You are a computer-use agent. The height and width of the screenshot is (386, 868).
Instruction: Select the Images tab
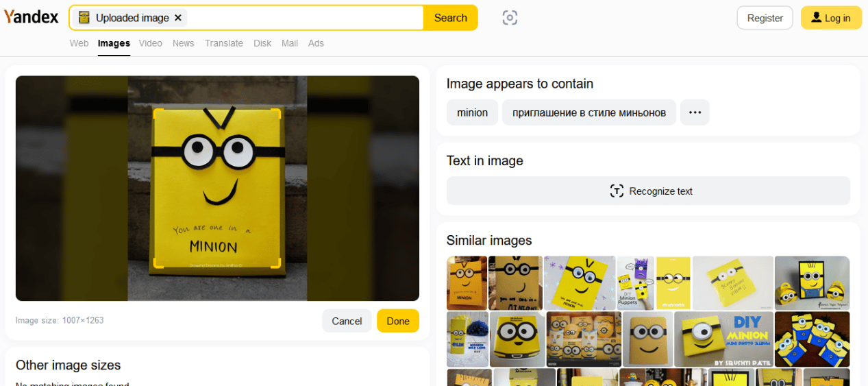point(114,43)
